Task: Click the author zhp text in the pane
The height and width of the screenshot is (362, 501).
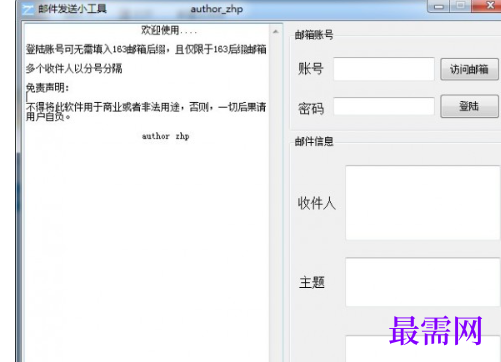Action: click(166, 136)
